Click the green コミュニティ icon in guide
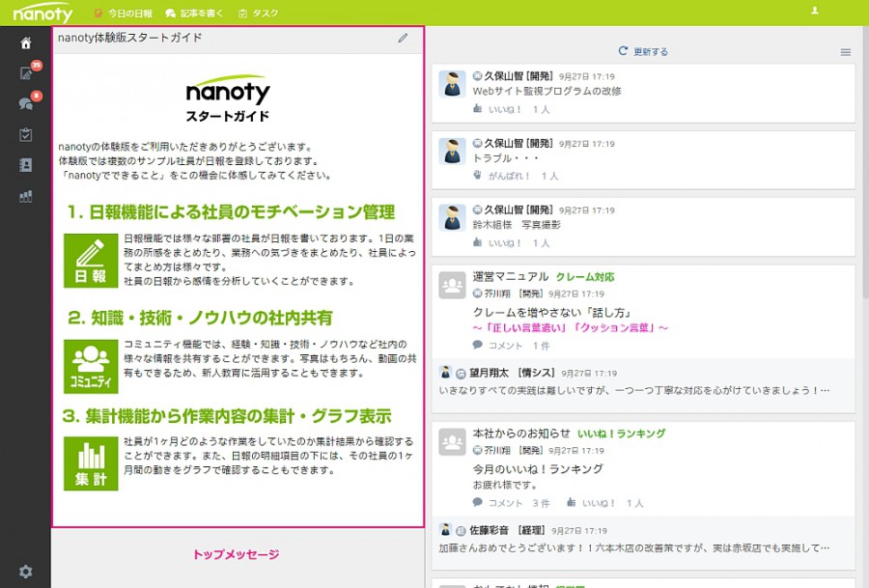The image size is (869, 588). (91, 366)
